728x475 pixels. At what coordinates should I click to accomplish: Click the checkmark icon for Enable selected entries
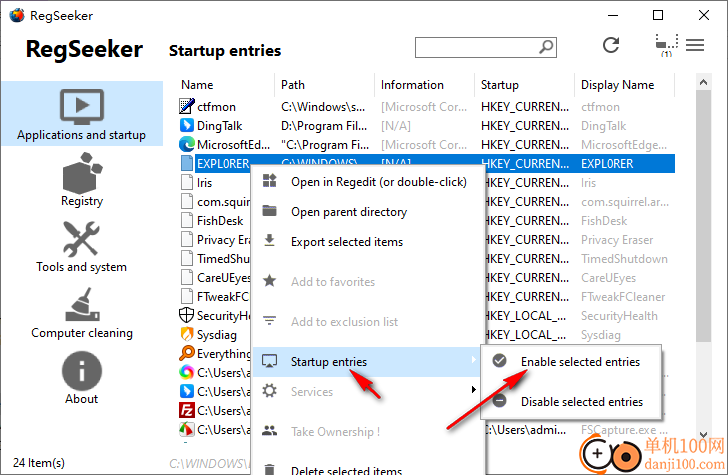coord(500,360)
